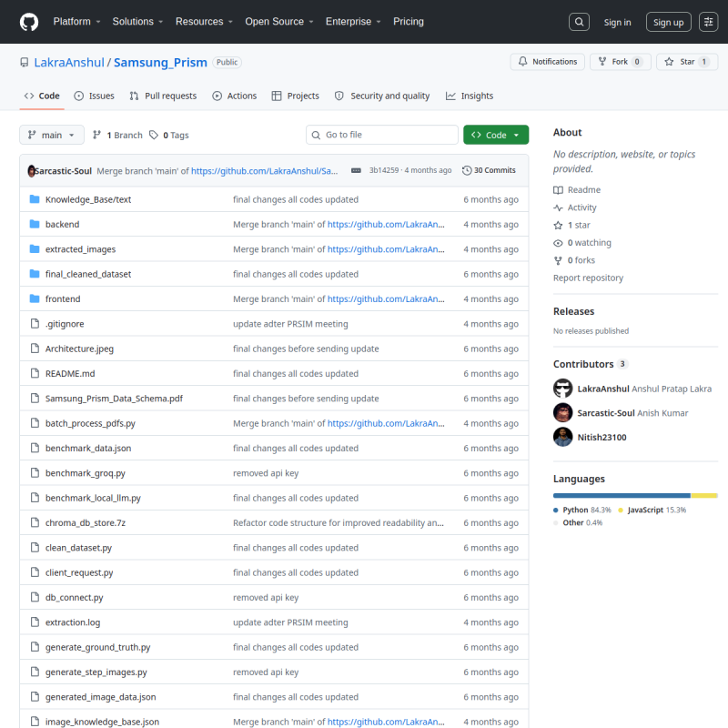Viewport: 728px width, 728px height.
Task: Click the 0 Tags link
Action: 169,135
